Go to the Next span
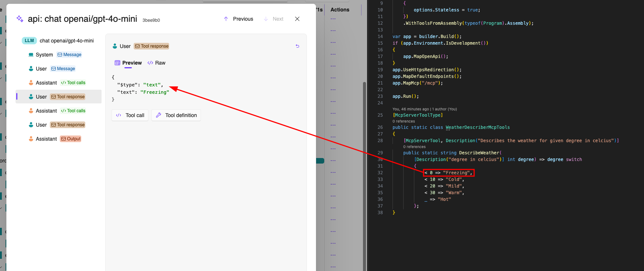The height and width of the screenshot is (271, 644). click(274, 19)
